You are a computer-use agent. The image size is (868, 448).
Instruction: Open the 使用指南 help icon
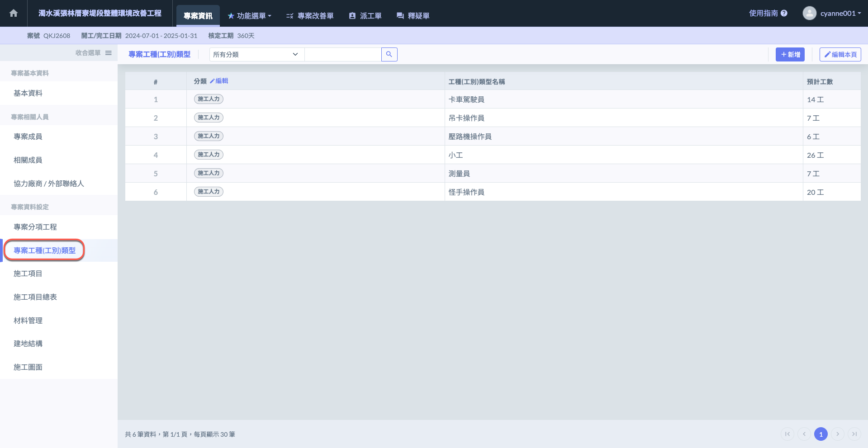784,13
